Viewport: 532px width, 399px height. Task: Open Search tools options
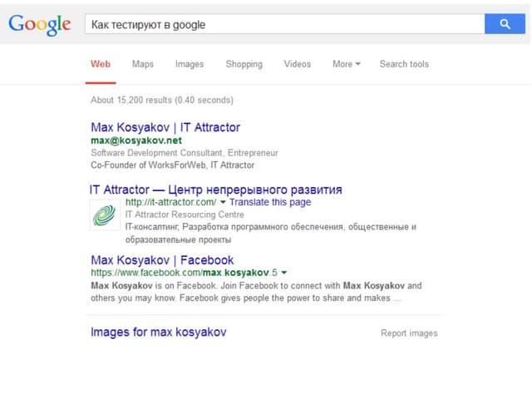[x=404, y=64]
